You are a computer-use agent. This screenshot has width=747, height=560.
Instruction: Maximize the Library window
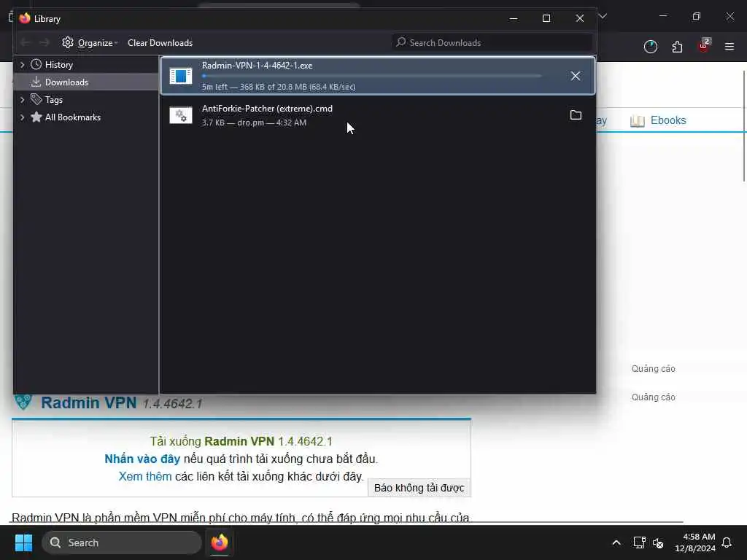point(546,18)
